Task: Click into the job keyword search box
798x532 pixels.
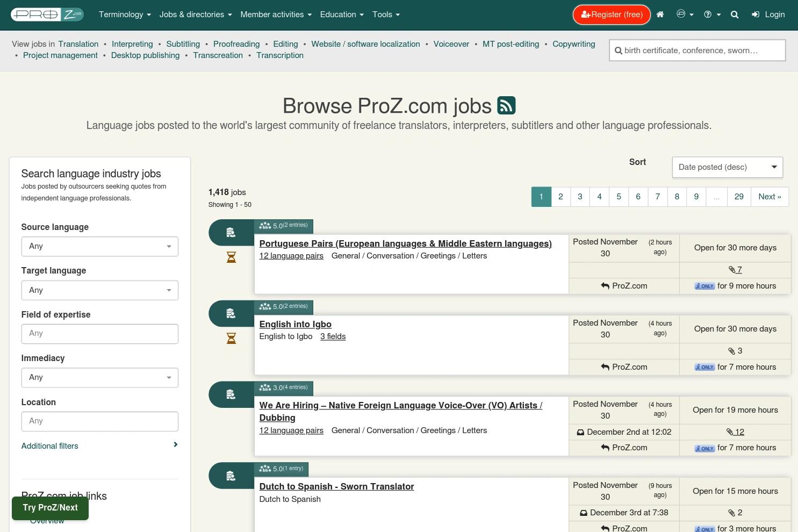Action: point(698,51)
